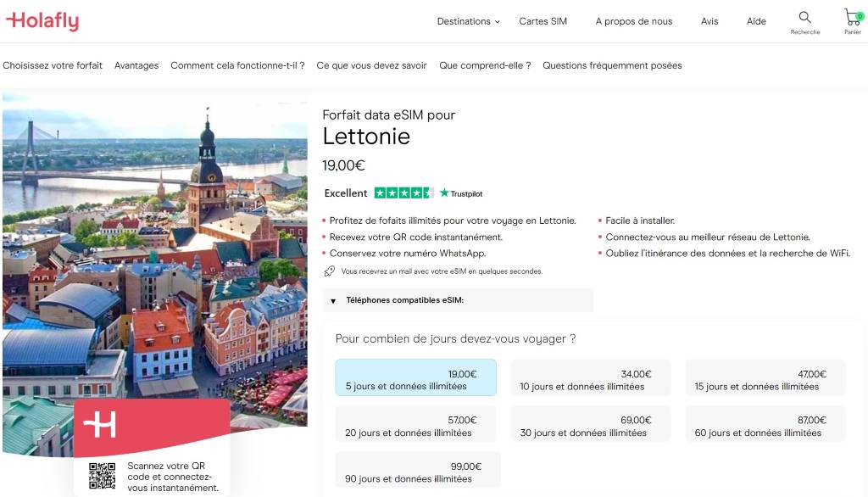This screenshot has height=497, width=868.
Task: Click the Trustpilot star rating badge
Action: pyautogui.click(x=404, y=193)
